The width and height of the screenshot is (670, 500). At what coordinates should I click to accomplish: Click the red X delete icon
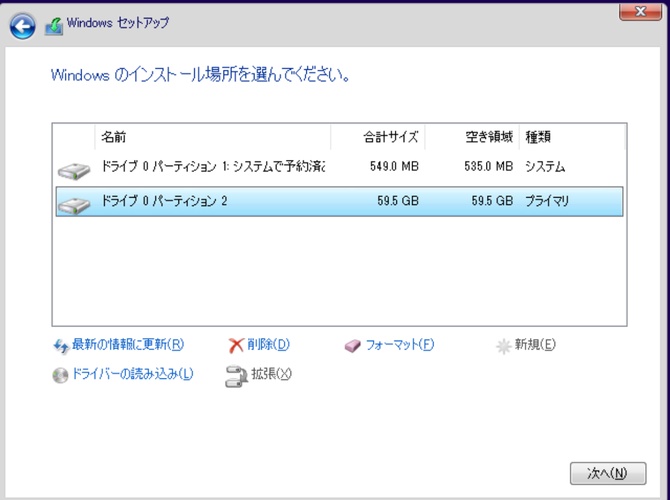236,346
